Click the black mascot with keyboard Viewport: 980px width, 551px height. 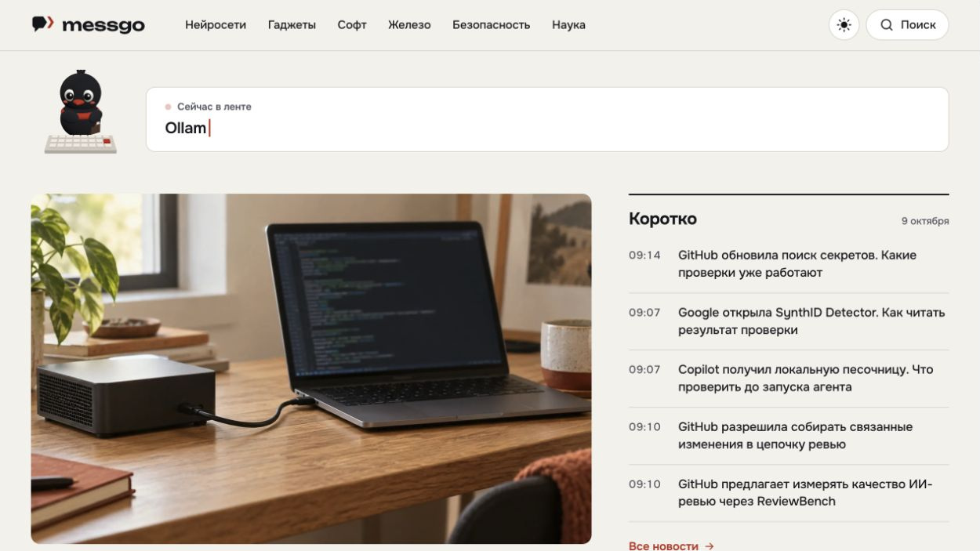click(x=81, y=111)
